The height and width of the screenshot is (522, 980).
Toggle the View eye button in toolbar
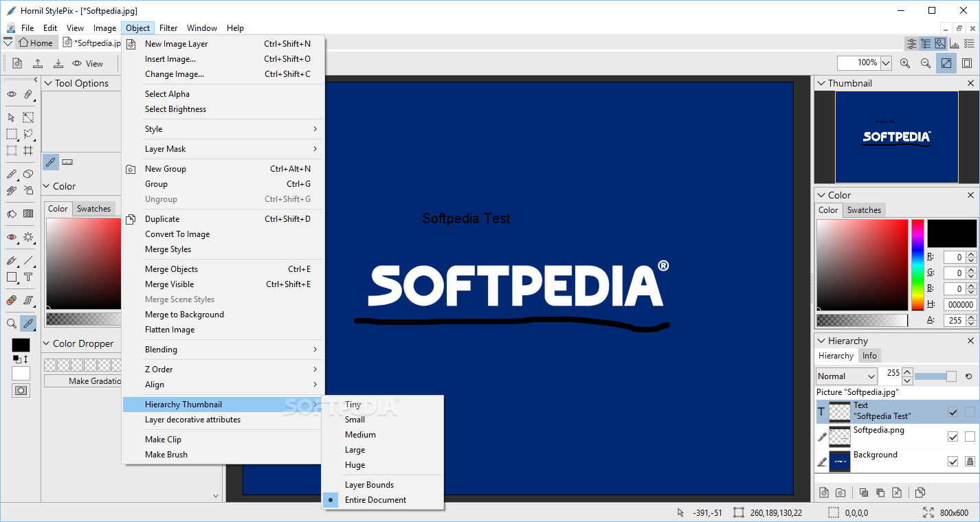click(87, 63)
